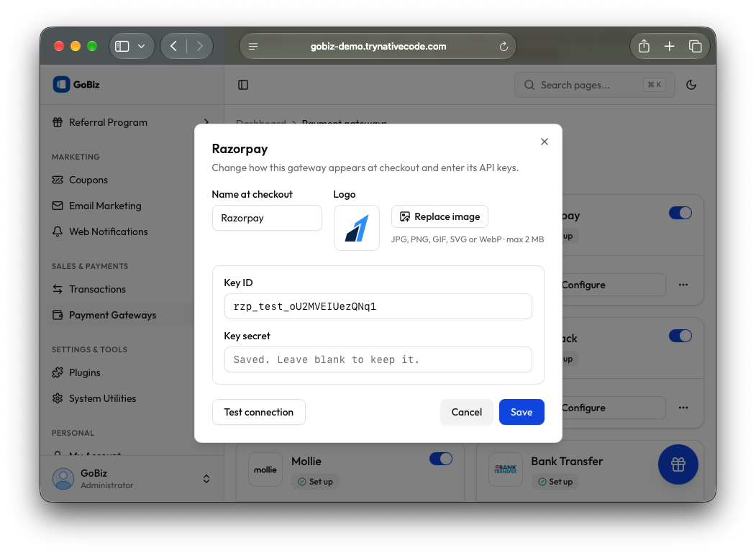Open the GoBiz logo in sidebar
The width and height of the screenshot is (756, 555).
point(76,84)
